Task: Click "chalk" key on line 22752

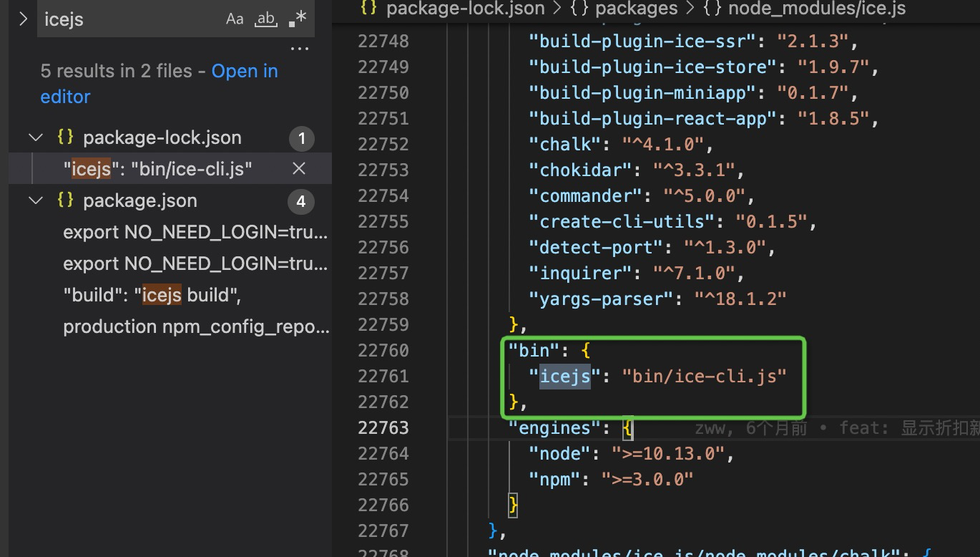Action: [565, 144]
